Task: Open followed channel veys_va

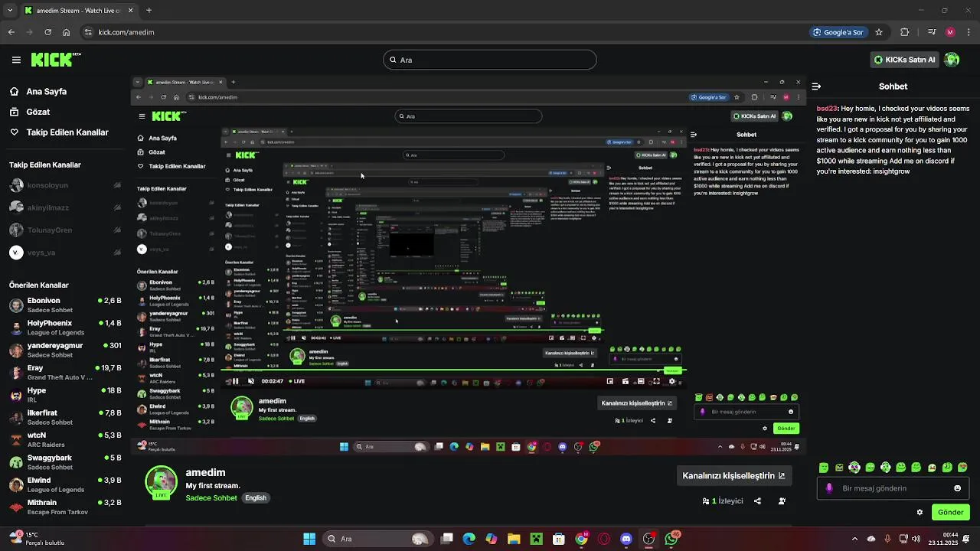Action: (65, 253)
